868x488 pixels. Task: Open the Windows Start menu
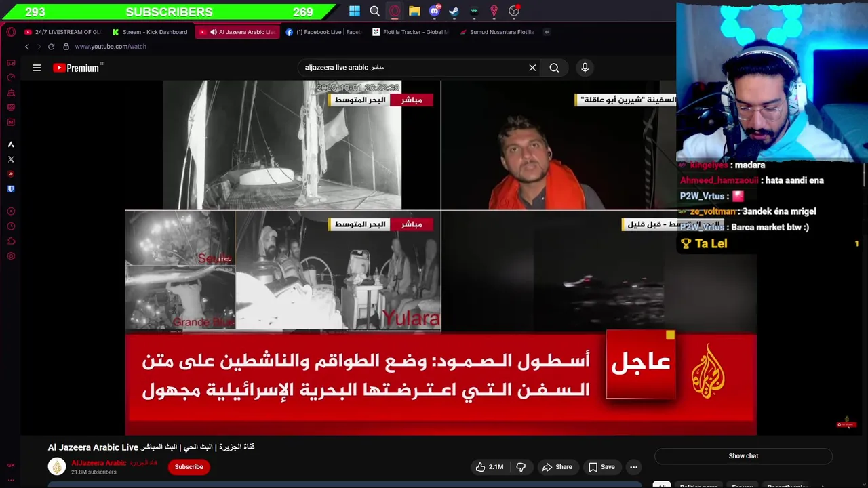pyautogui.click(x=355, y=11)
